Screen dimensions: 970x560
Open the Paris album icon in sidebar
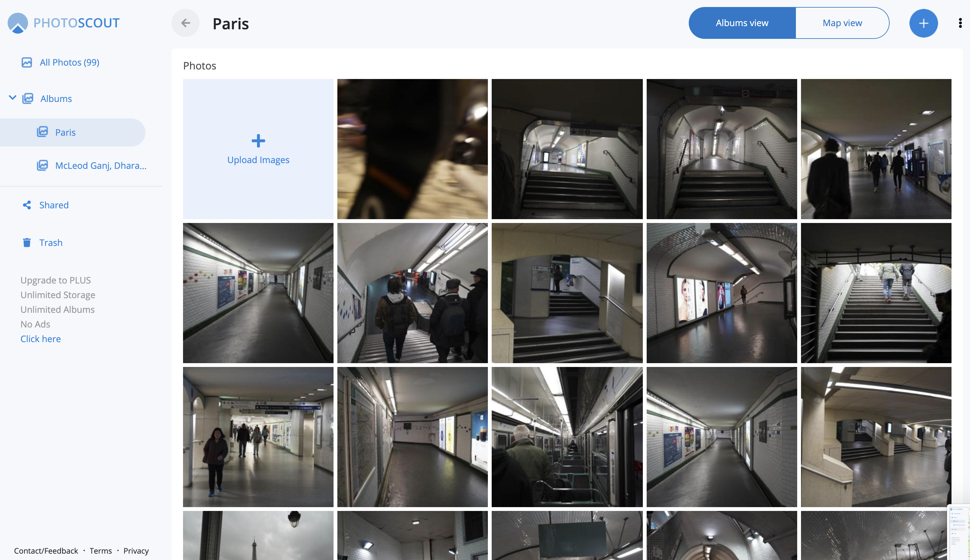tap(43, 132)
